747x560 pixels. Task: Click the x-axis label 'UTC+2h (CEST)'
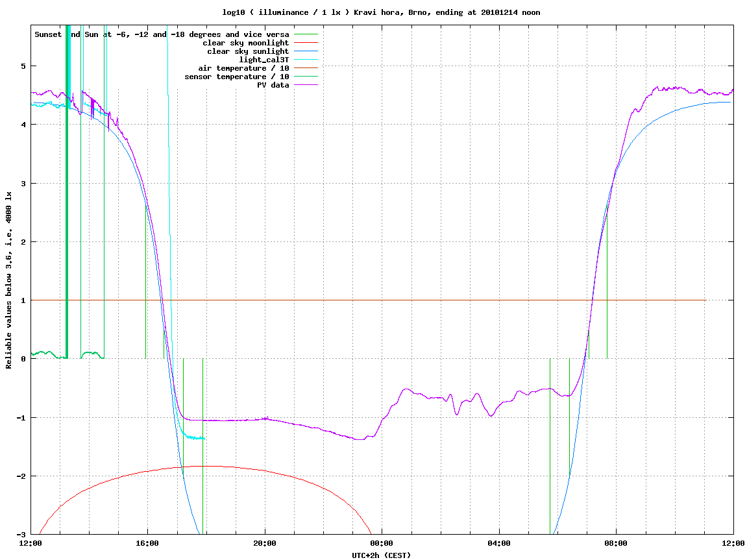(x=381, y=555)
